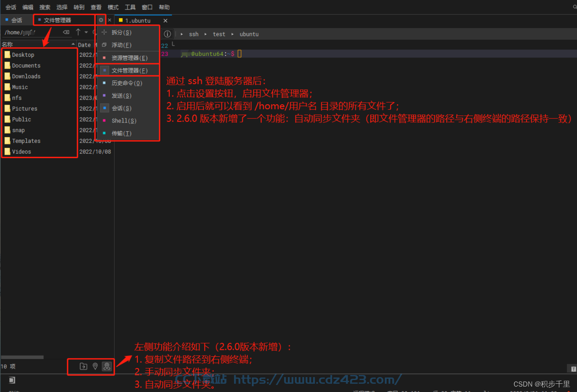Toggle 历史命令(O) menu item
The width and height of the screenshot is (577, 392).
coord(128,83)
